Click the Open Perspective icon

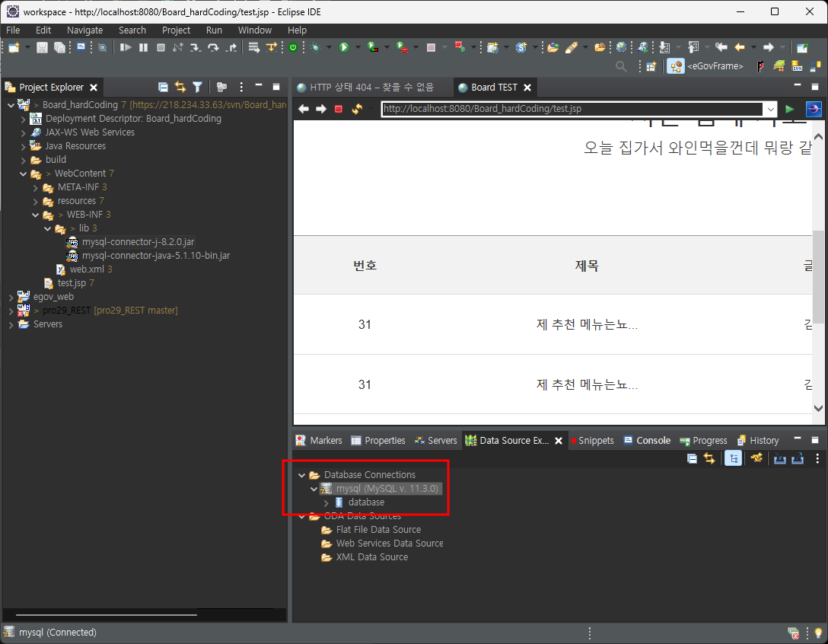[651, 66]
